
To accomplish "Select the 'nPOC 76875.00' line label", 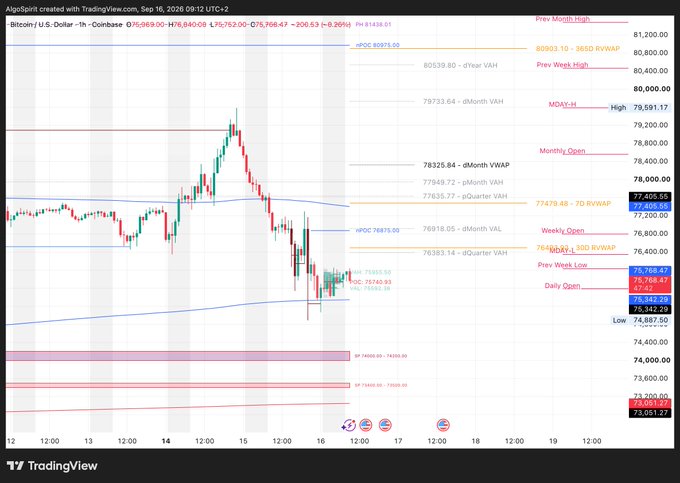I will (377, 231).
